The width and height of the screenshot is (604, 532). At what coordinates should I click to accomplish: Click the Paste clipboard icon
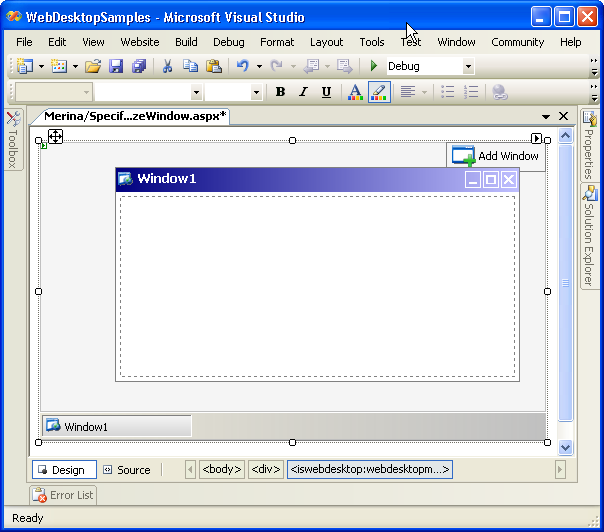point(214,66)
